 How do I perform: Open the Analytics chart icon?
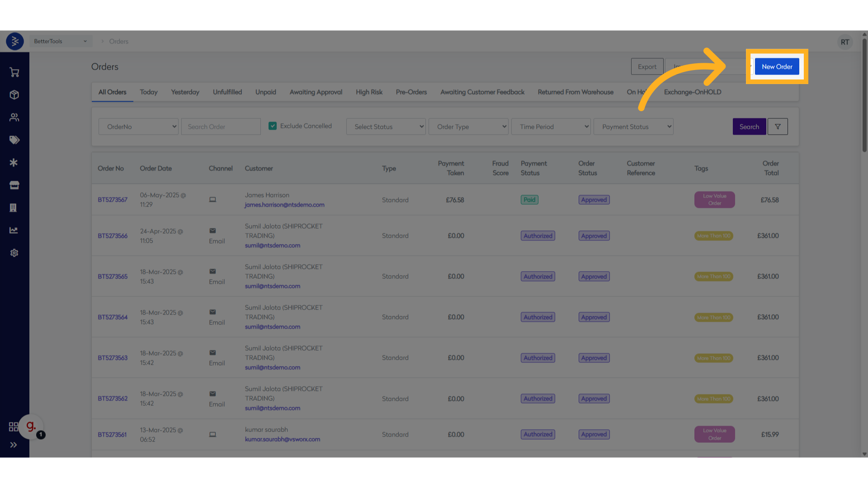click(14, 230)
